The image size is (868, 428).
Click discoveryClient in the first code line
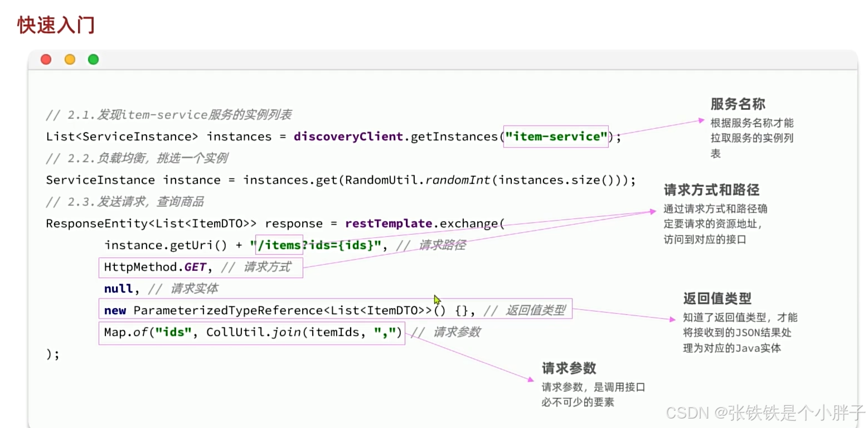coord(348,137)
